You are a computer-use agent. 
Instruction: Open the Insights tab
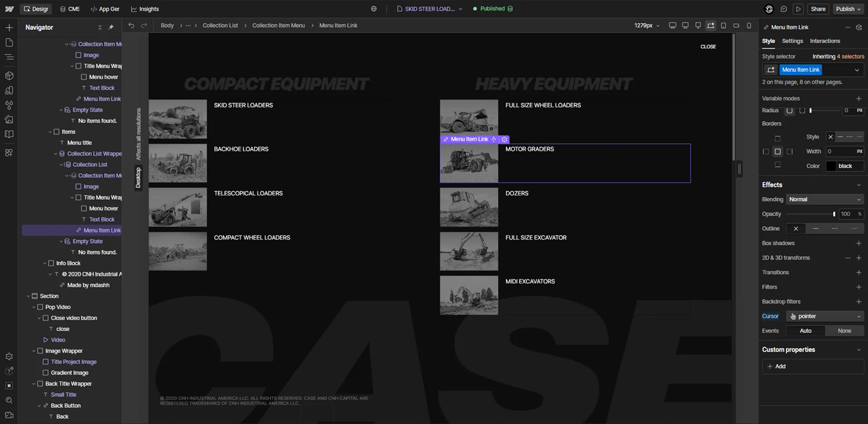coord(145,9)
